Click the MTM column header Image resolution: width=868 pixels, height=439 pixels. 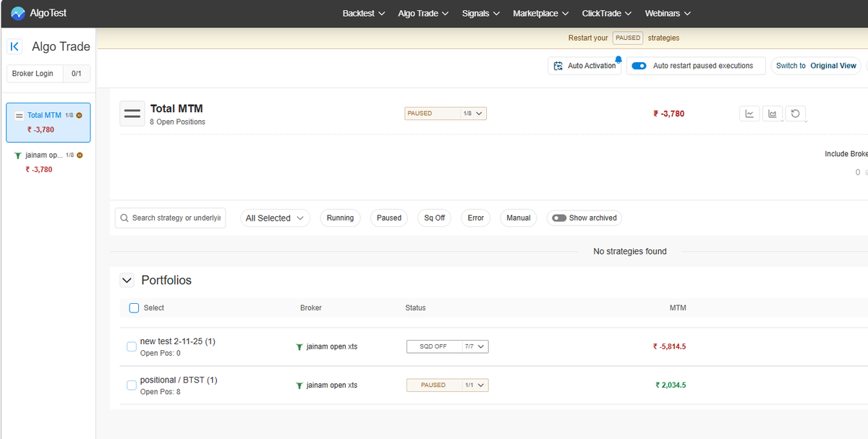click(678, 308)
